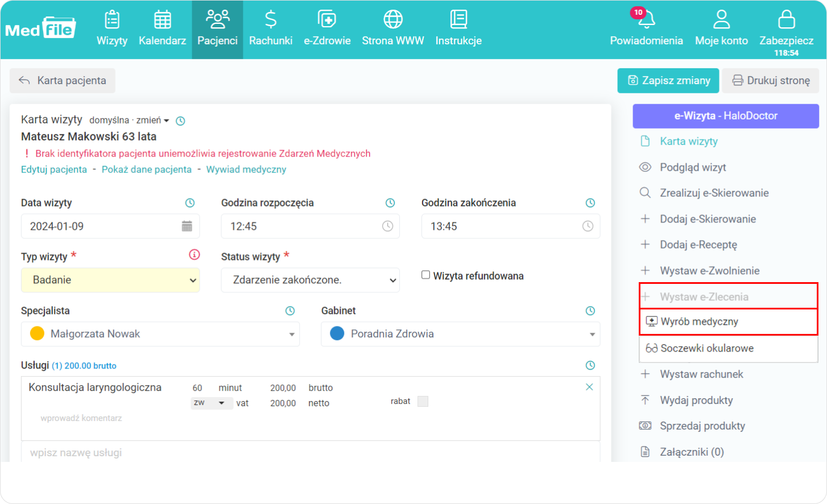Open the Gabinet Poradnia Zdrowia dropdown

461,334
